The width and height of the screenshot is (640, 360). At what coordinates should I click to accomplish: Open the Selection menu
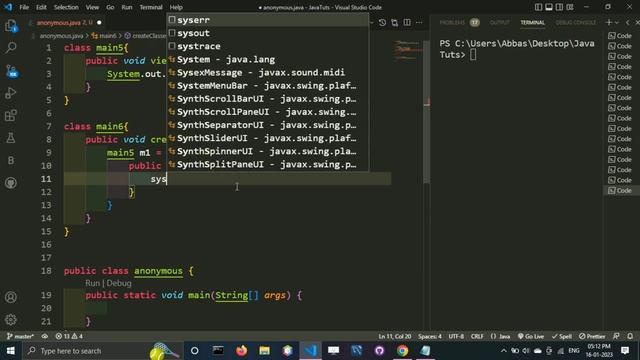pos(66,7)
